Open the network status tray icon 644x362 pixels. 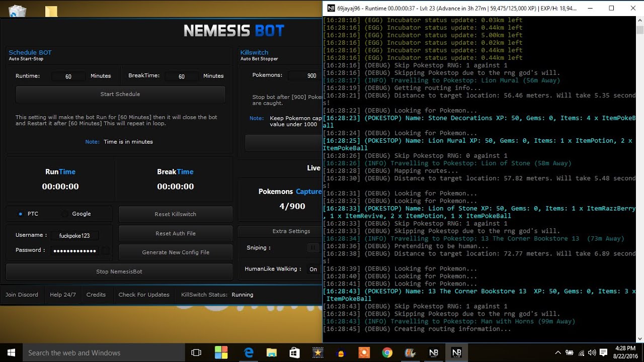coord(581,353)
